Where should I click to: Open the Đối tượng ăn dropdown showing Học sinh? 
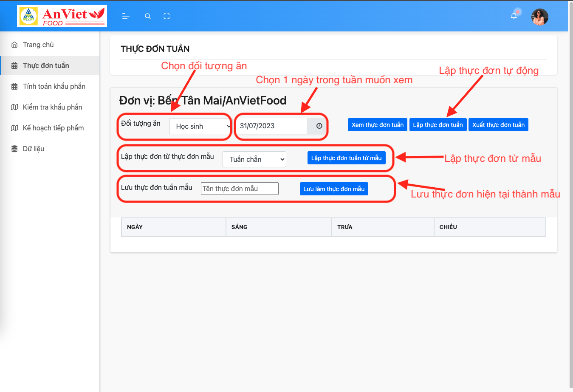199,126
